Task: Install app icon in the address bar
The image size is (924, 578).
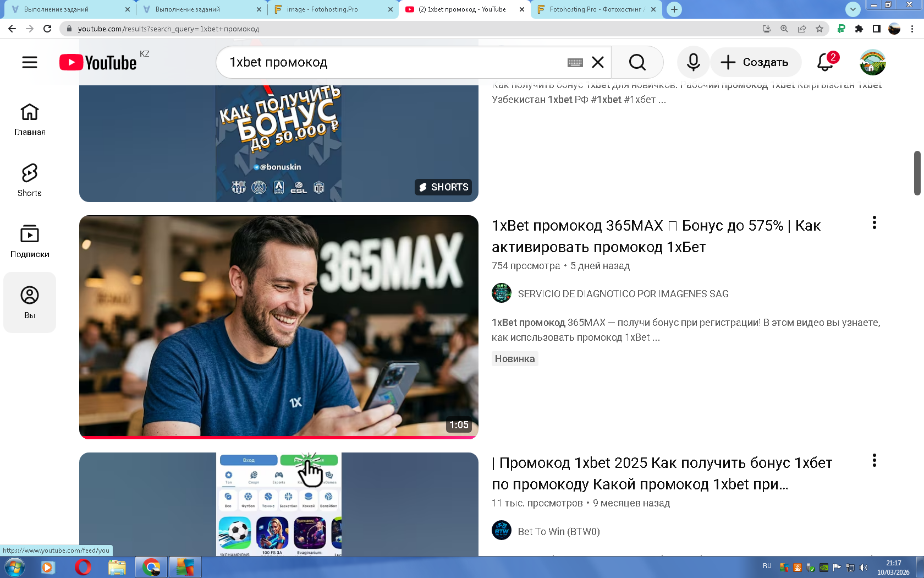Action: pyautogui.click(x=767, y=29)
